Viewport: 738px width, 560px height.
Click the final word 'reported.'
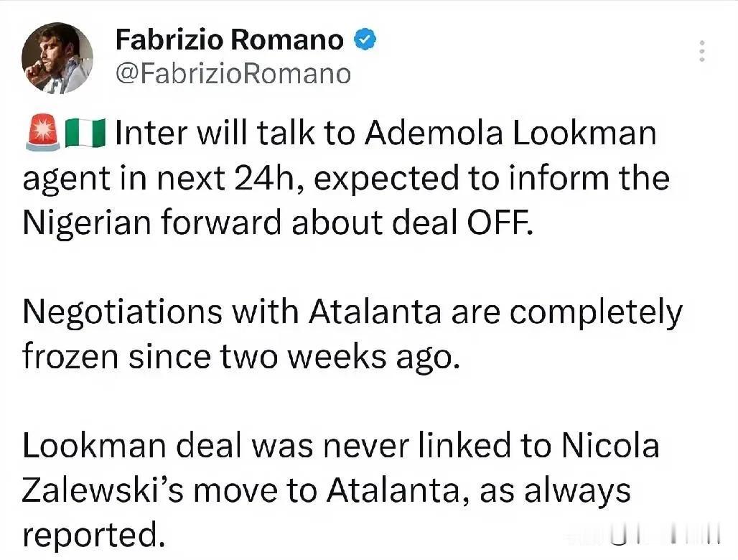pos(93,536)
